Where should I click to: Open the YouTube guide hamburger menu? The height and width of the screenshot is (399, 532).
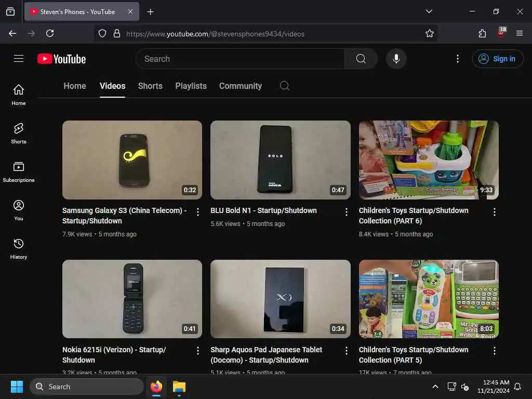(19, 59)
